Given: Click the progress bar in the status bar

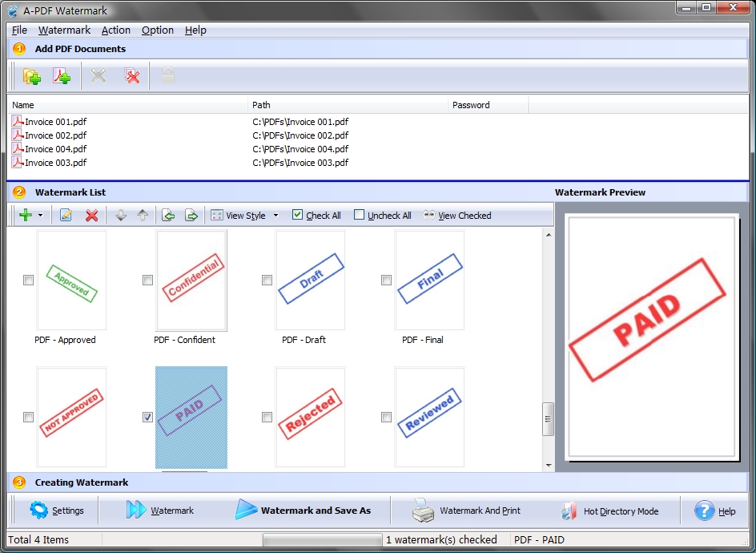Looking at the screenshot, I should tap(322, 539).
